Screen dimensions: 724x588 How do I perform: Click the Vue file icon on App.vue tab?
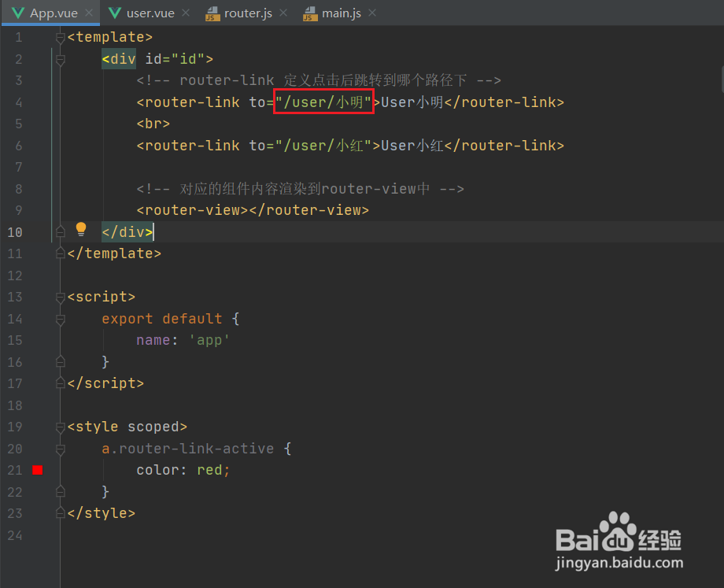click(18, 13)
